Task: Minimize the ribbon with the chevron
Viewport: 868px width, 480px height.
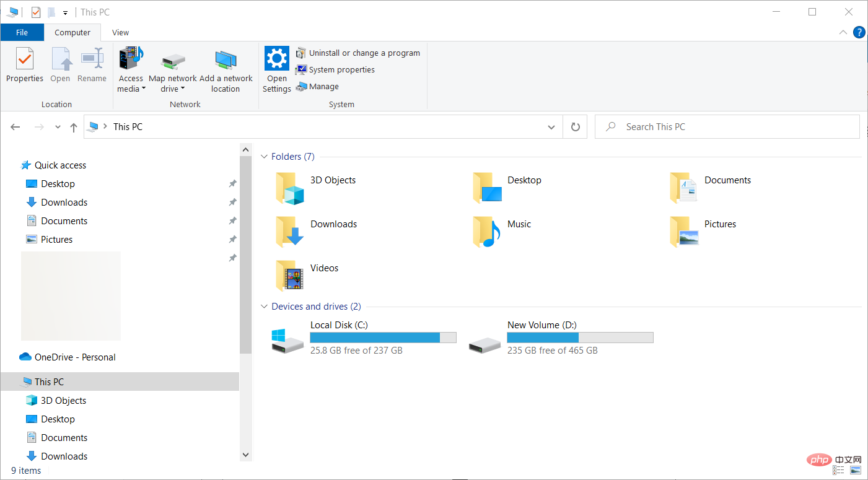Action: [x=843, y=33]
